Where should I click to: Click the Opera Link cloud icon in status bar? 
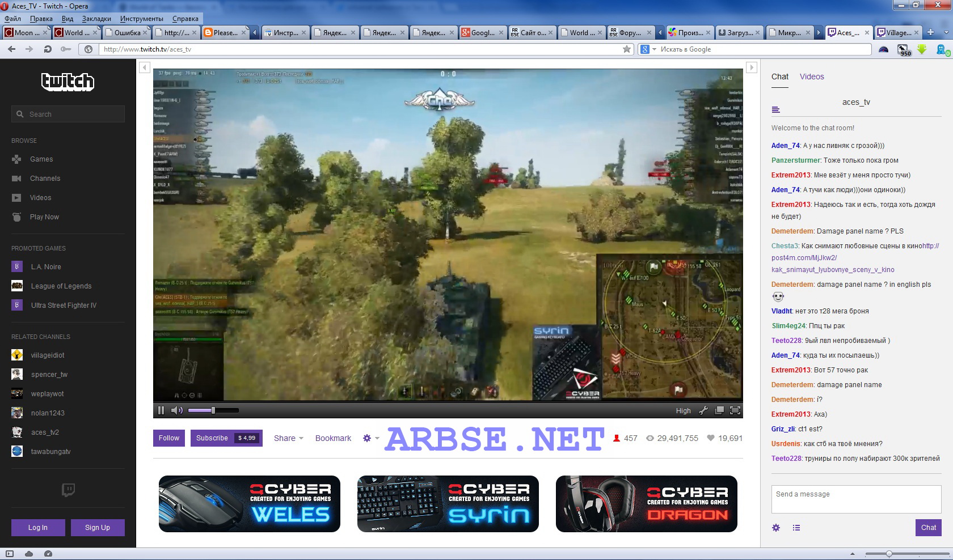[29, 554]
